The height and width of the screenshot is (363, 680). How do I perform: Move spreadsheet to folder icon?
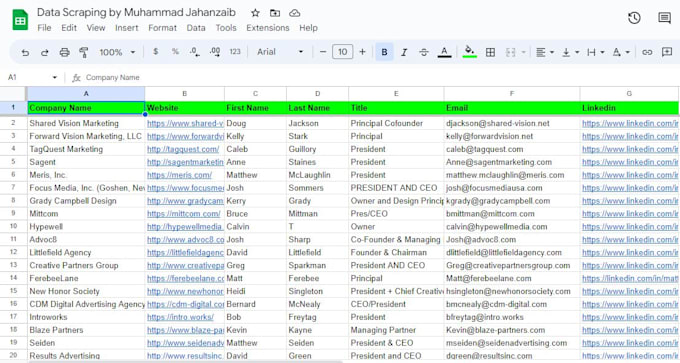click(x=275, y=13)
